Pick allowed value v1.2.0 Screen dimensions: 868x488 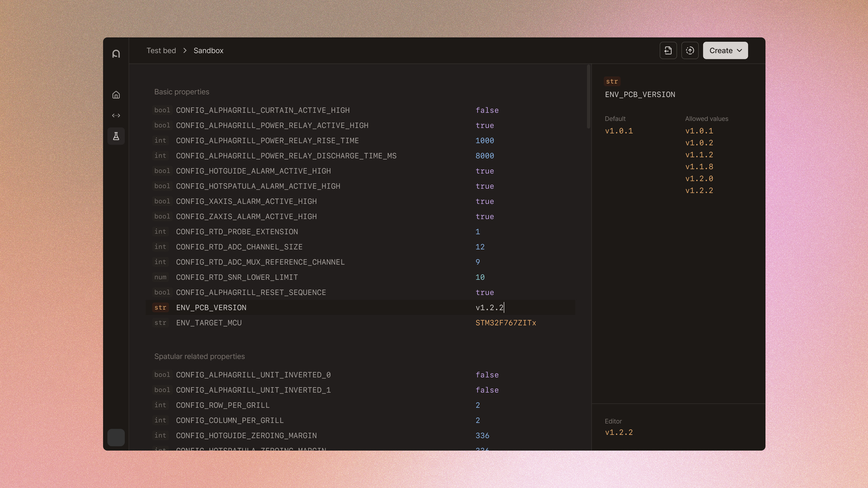(x=699, y=178)
